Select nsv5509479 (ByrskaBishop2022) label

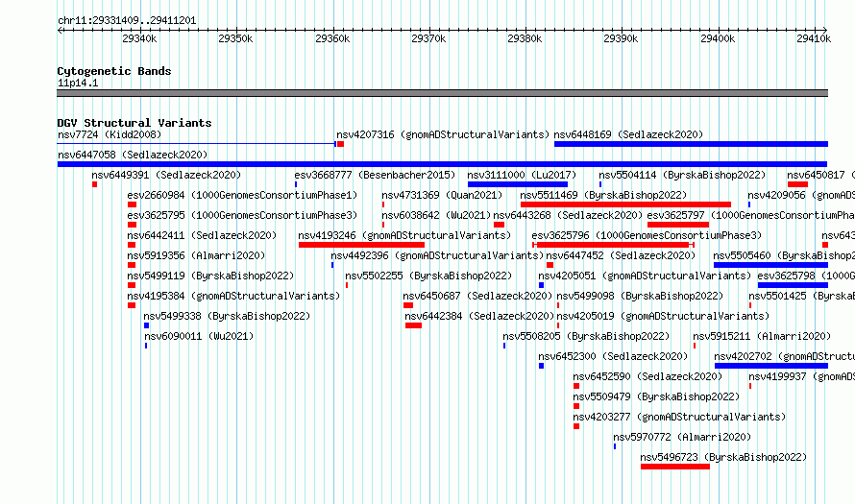click(656, 396)
